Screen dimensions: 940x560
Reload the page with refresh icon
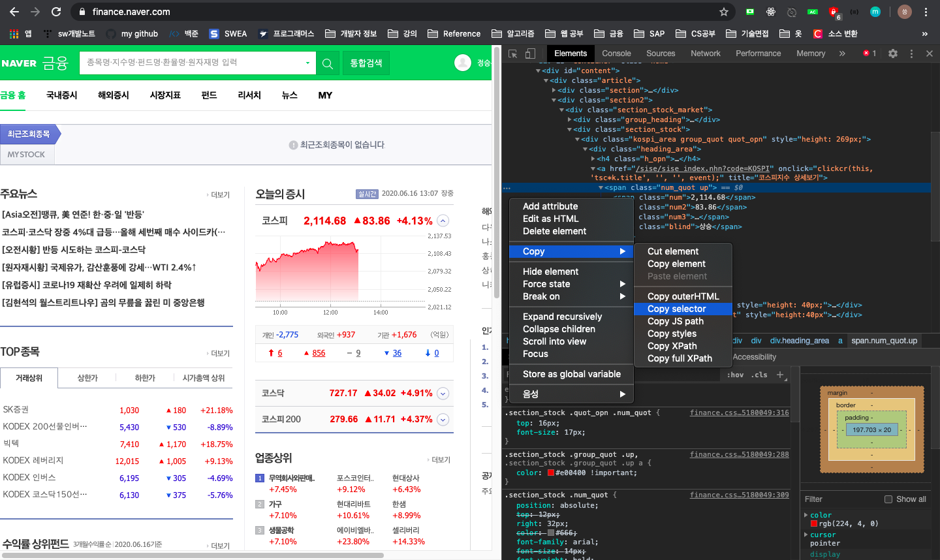[56, 12]
